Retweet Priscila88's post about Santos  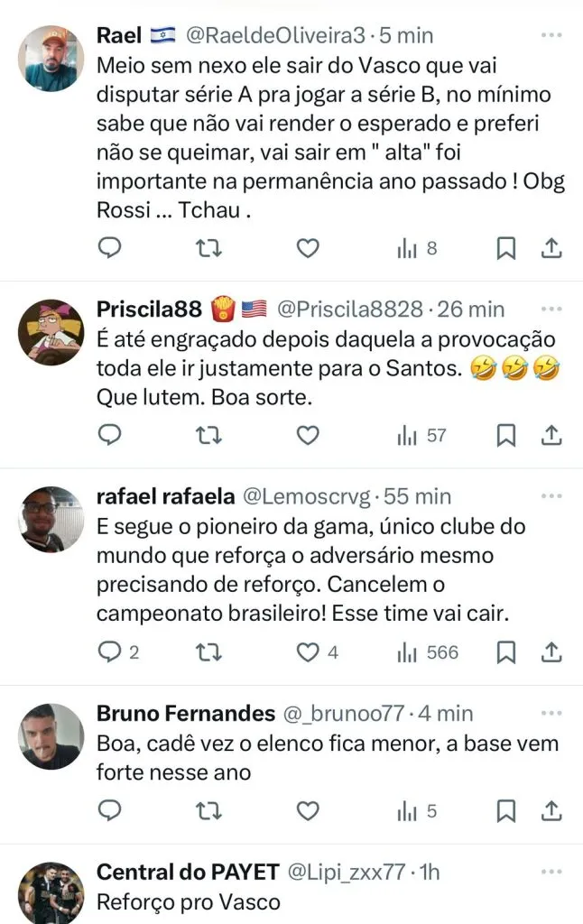(x=208, y=435)
